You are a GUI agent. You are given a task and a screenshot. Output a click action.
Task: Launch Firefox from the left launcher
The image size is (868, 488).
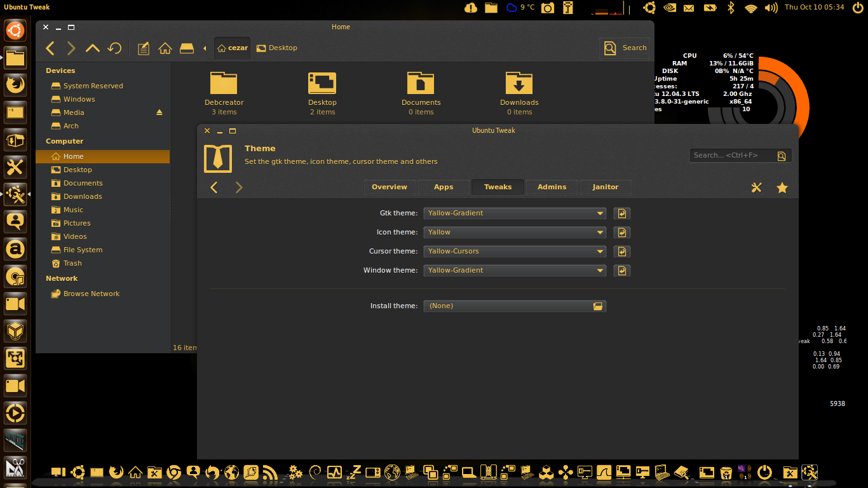[15, 85]
